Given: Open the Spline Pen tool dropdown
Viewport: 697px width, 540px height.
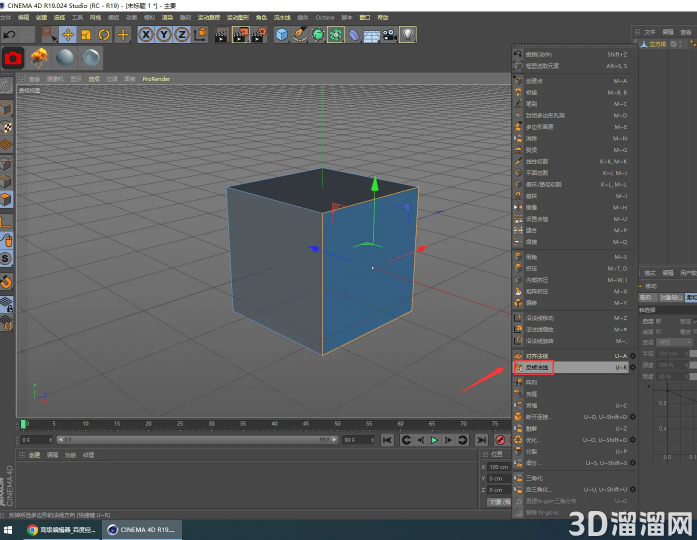Looking at the screenshot, I should (x=300, y=35).
